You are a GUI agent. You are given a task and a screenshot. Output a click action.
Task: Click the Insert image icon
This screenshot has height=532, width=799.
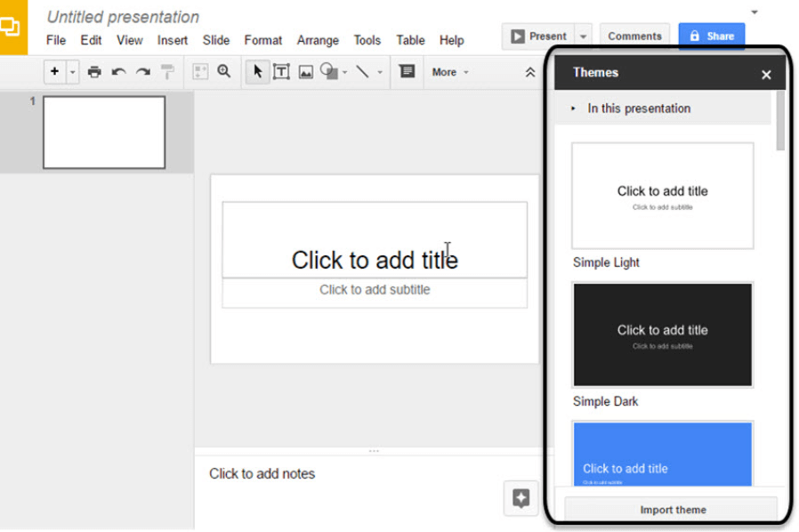pos(305,72)
